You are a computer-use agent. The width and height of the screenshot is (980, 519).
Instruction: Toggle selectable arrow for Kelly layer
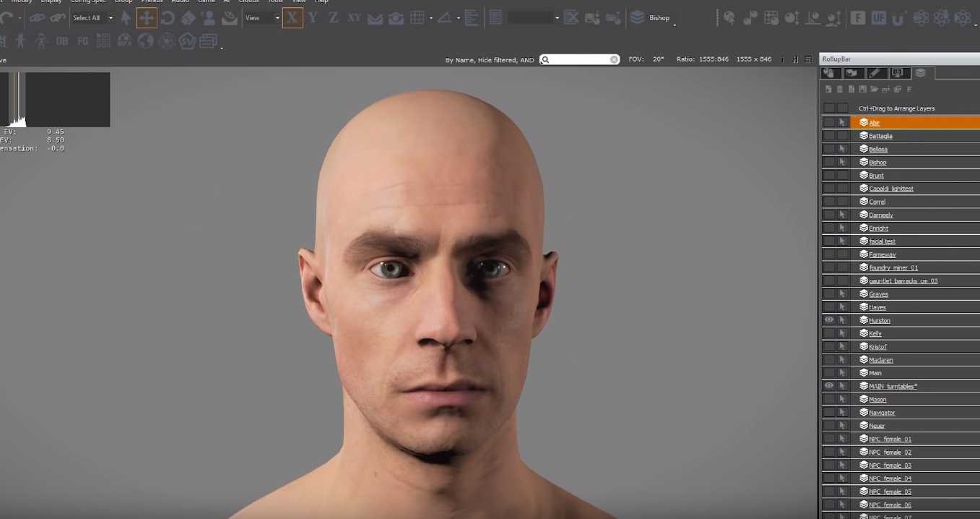point(842,333)
